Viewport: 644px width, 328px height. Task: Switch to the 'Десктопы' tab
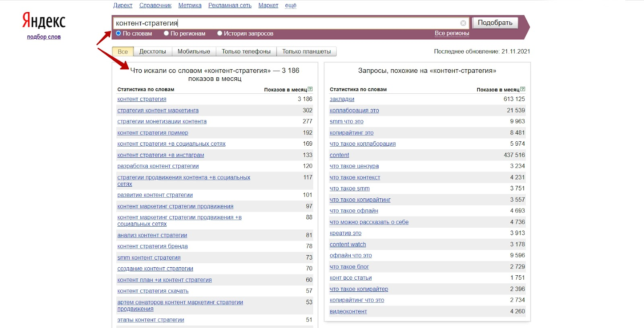153,52
